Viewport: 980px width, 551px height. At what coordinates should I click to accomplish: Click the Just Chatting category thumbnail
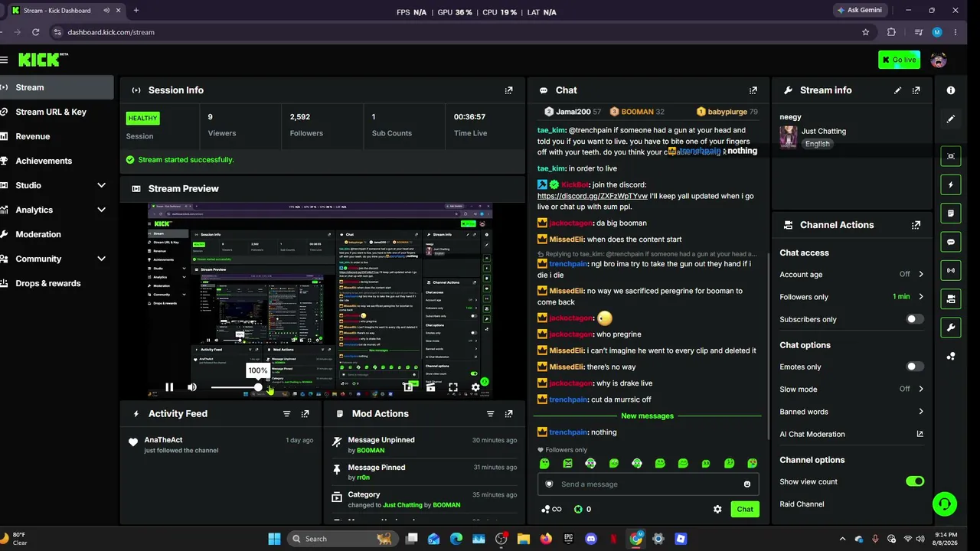789,137
